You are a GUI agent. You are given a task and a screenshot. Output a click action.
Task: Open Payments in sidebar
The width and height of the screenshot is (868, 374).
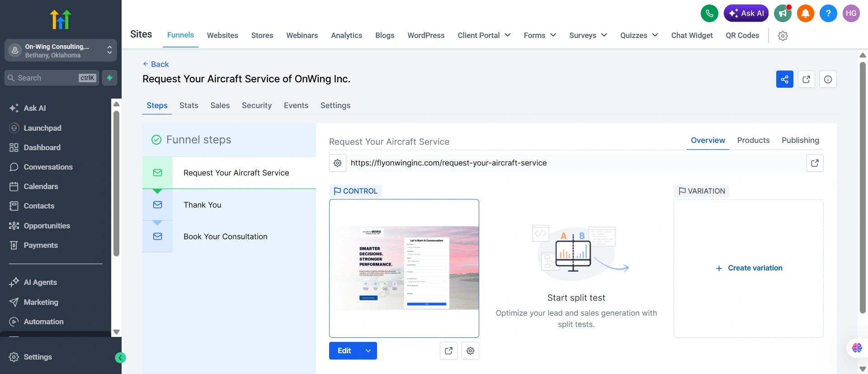pyautogui.click(x=33, y=245)
